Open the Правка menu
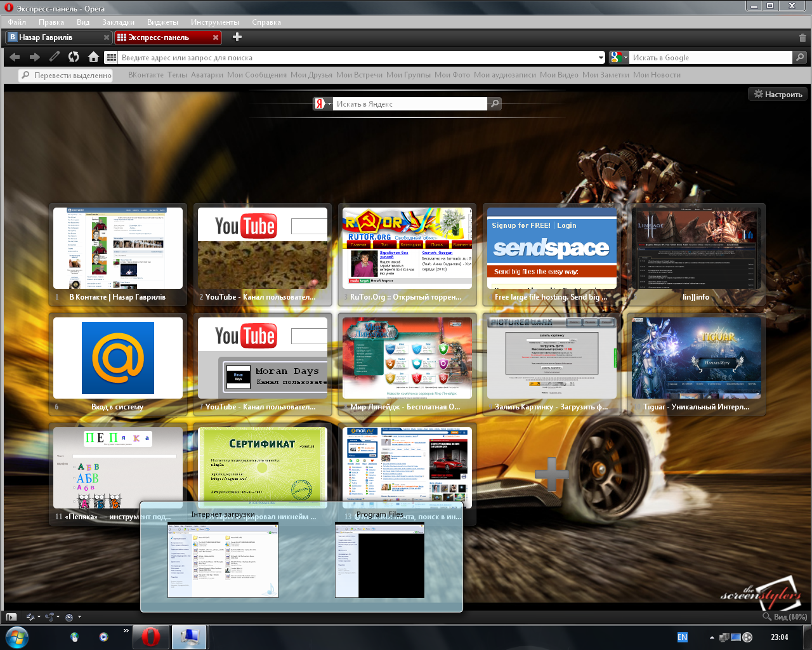 pos(51,22)
